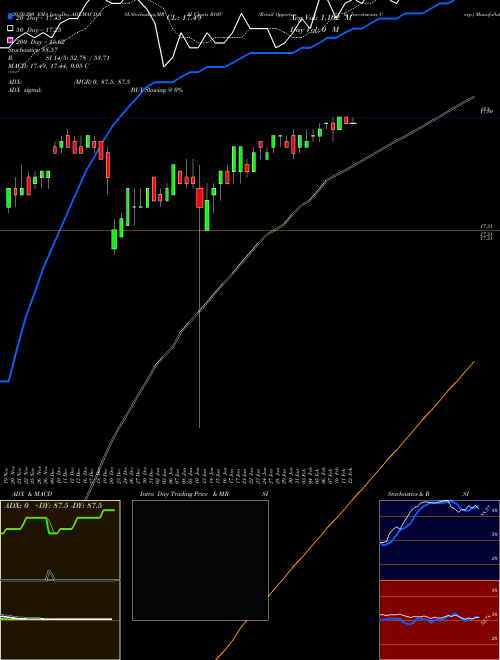Screen dimensions: 500x660
Task: Click the 17.21 price label on orange line
Action: tap(487, 226)
